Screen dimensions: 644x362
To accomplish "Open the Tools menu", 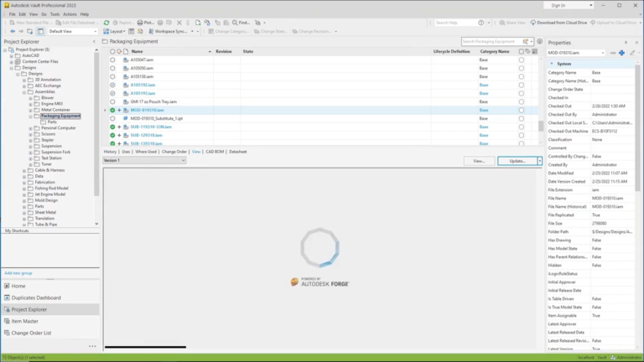I will coord(55,14).
